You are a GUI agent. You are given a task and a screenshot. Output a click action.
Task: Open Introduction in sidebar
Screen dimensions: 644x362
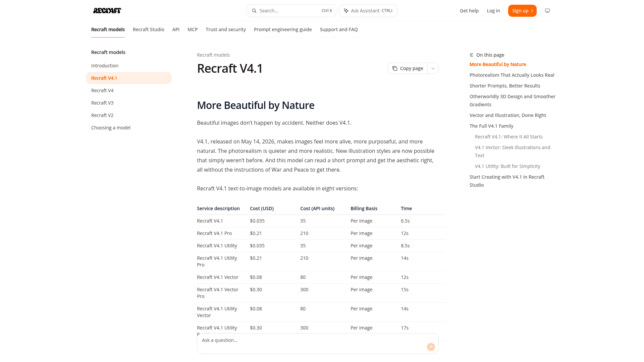click(x=129, y=66)
